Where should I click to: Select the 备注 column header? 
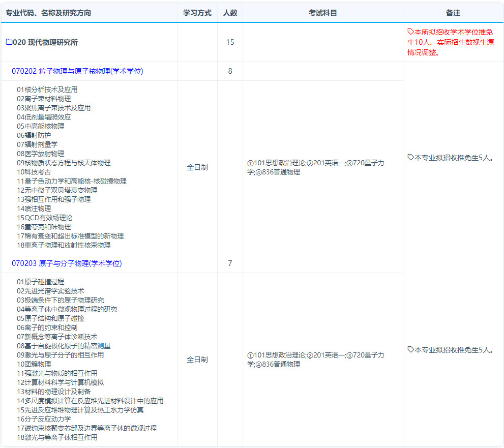[x=453, y=13]
